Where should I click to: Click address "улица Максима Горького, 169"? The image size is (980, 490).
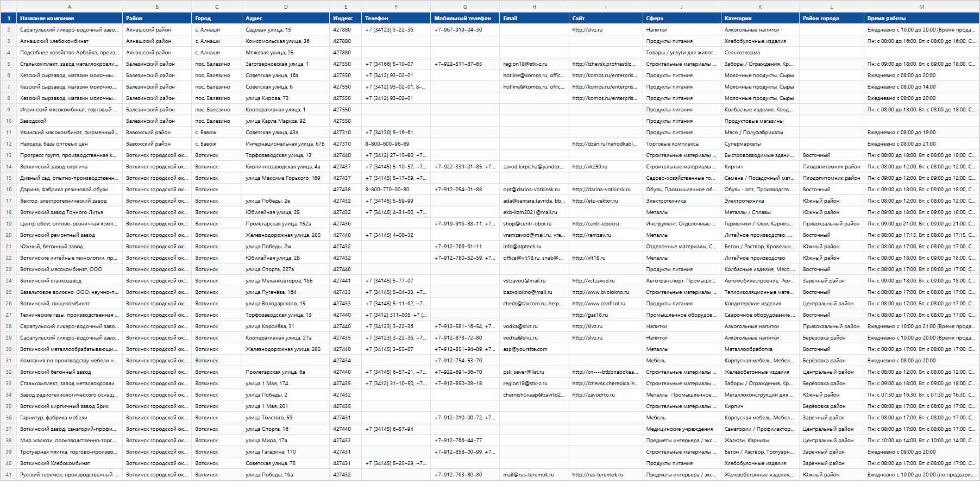(286, 178)
